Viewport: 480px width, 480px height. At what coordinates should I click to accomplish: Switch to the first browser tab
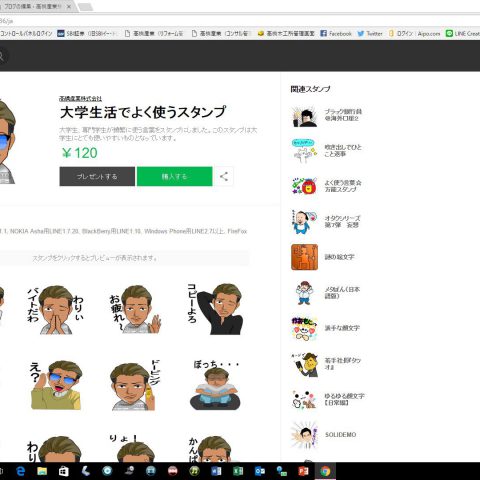[x=36, y=6]
